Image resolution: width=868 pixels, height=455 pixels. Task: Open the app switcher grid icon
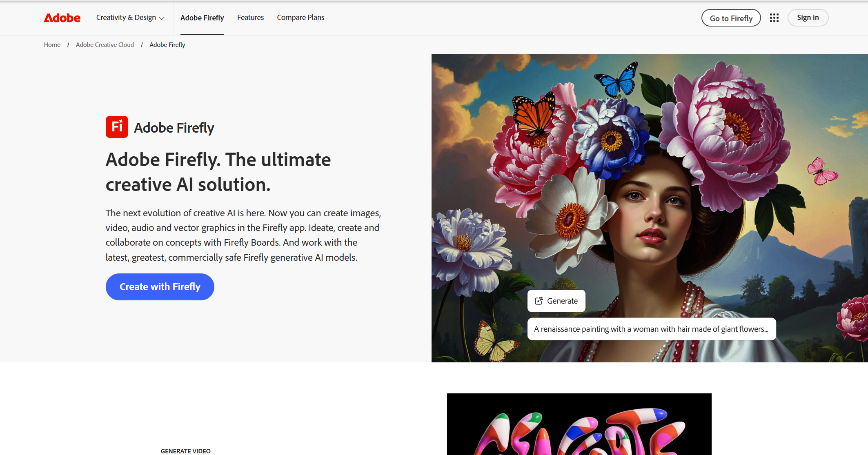[774, 18]
